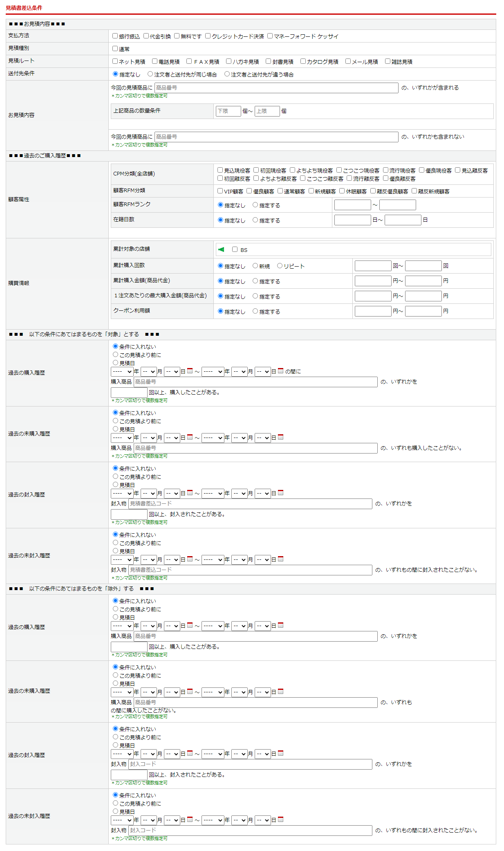Screen dimensions: 504x851
Task: Open start-date calendar in 除外 過去の未封入履歴 row
Action: [x=190, y=820]
